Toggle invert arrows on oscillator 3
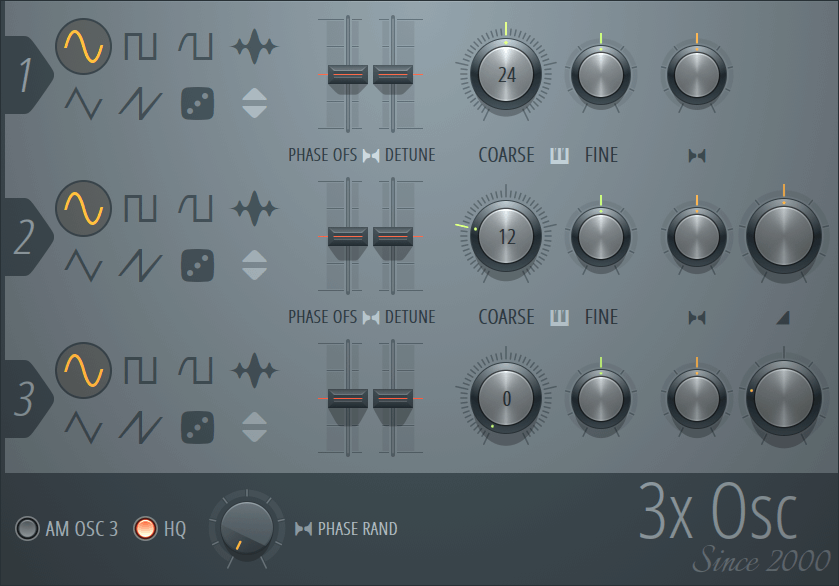839x586 pixels. (x=254, y=427)
